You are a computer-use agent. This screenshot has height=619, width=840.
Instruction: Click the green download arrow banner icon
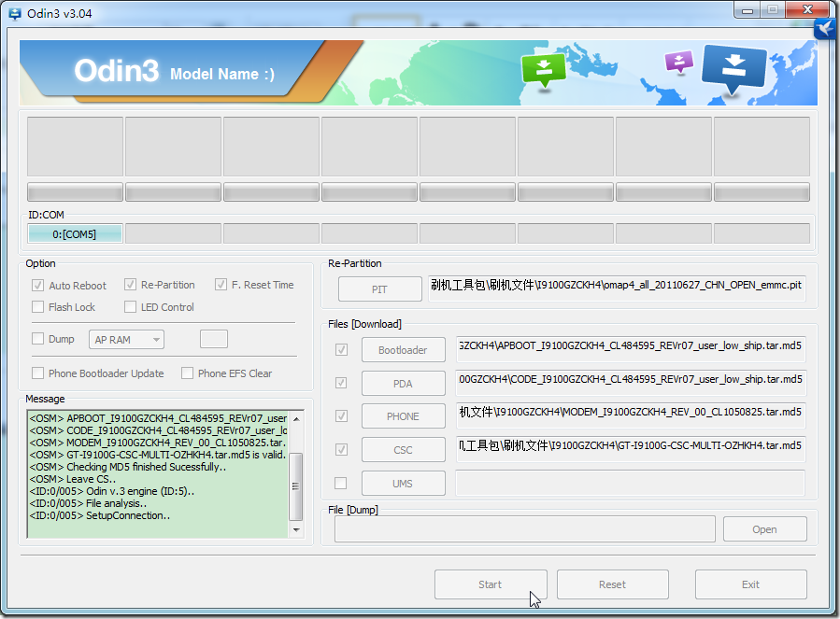tap(544, 71)
